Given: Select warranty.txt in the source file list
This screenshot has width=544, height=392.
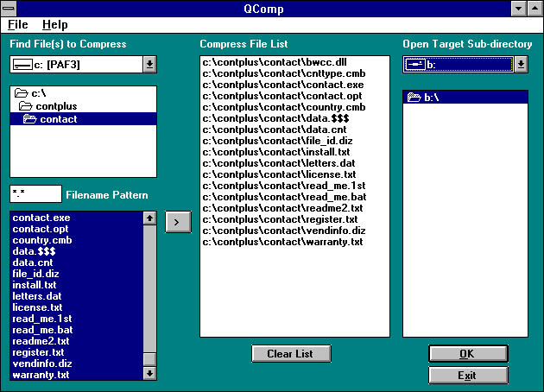Looking at the screenshot, I should coord(41,375).
